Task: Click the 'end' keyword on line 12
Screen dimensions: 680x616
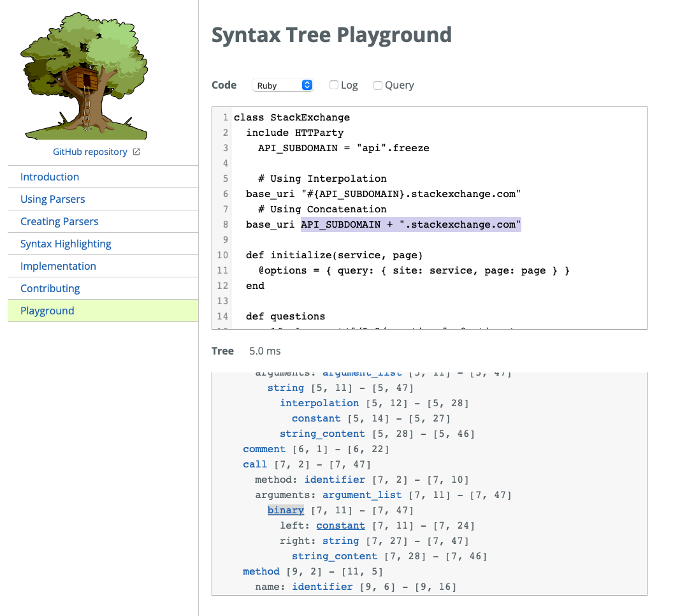Action: point(255,286)
